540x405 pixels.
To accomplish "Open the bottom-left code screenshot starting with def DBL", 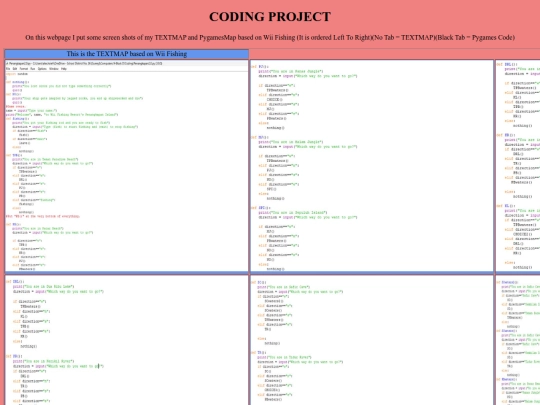I will click(x=127, y=340).
